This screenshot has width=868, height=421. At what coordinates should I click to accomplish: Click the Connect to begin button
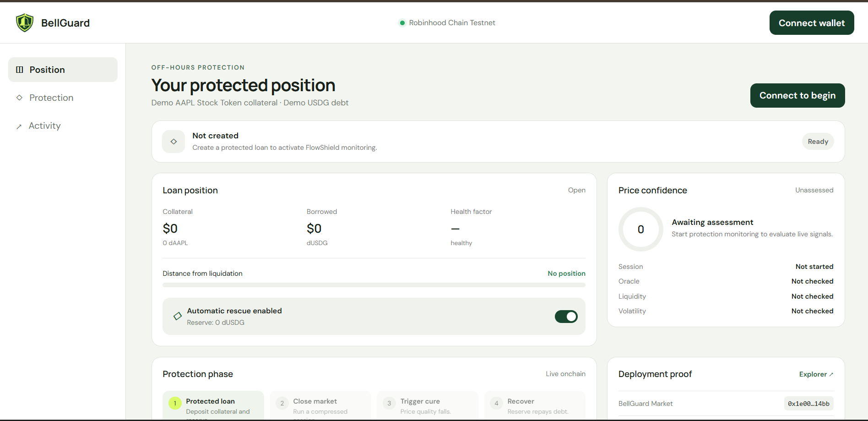(x=797, y=95)
